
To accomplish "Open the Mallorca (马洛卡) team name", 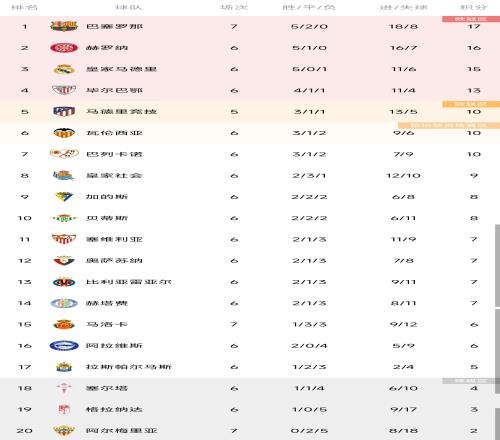I will point(107,324).
